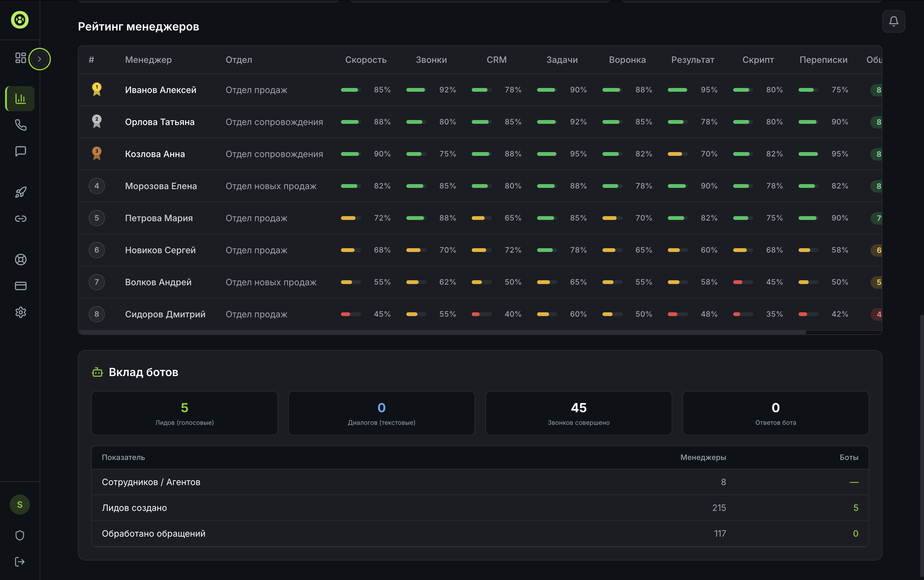The image size is (924, 580).
Task: Sort by the Результат column header
Action: coord(692,60)
